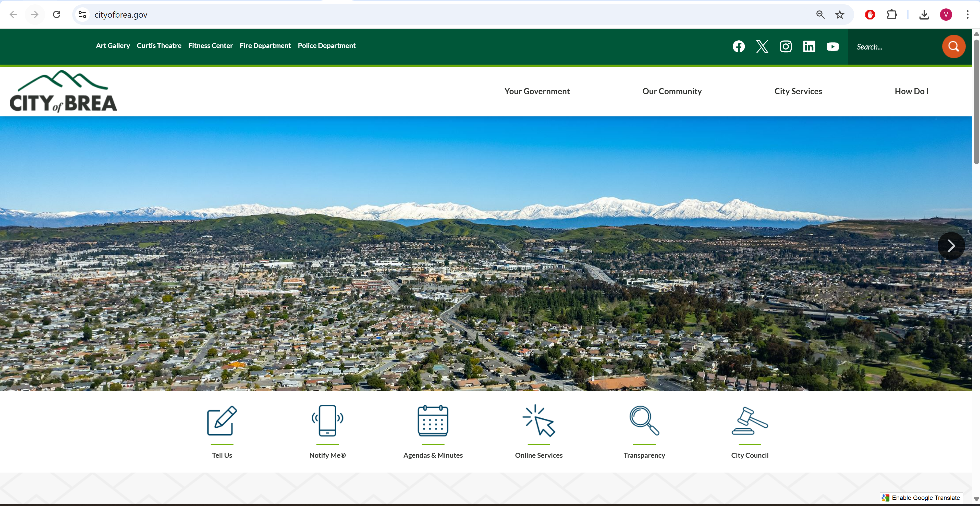Open the Curtis Theatre link
Image resolution: width=980 pixels, height=506 pixels.
point(159,46)
